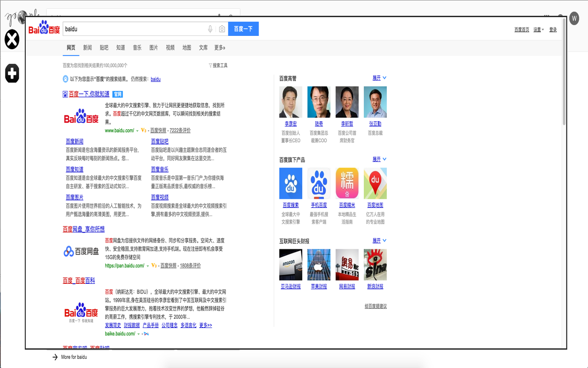Open the 视频 tab
This screenshot has height=368, width=588.
170,48
